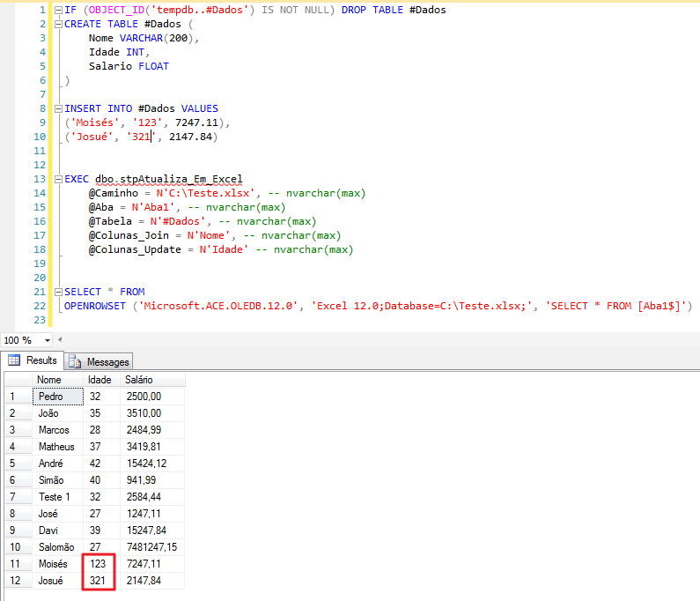Screen dimensions: 700x601
Task: Click the Messages tab icon
Action: tap(75, 361)
